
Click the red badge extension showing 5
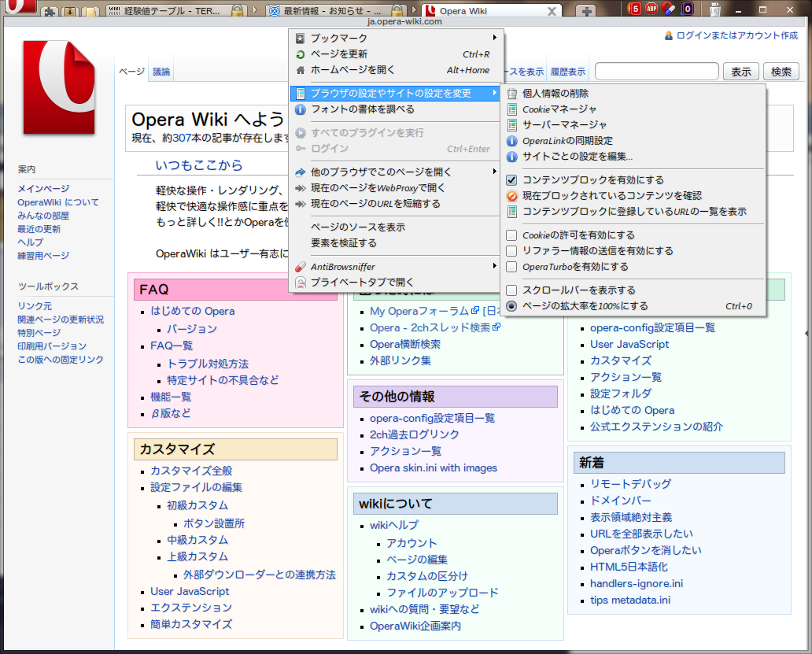(x=634, y=9)
